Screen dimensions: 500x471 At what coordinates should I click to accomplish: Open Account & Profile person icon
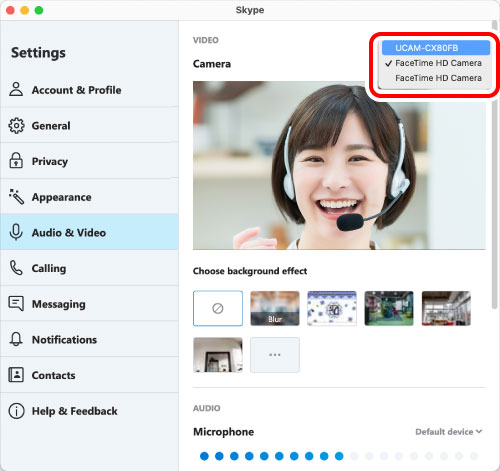(16, 90)
